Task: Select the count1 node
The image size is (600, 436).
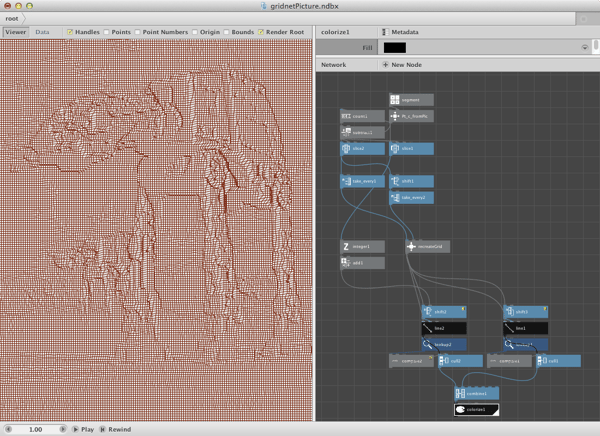Action: 362,116
